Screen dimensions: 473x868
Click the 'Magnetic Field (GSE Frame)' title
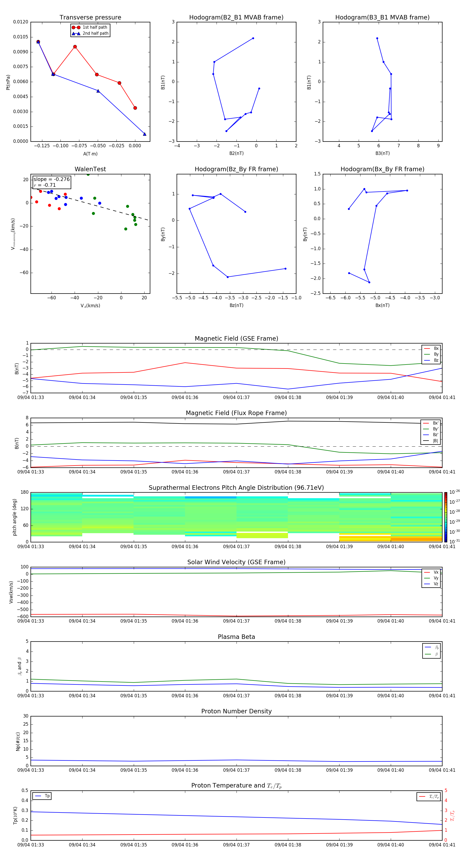pos(236,339)
